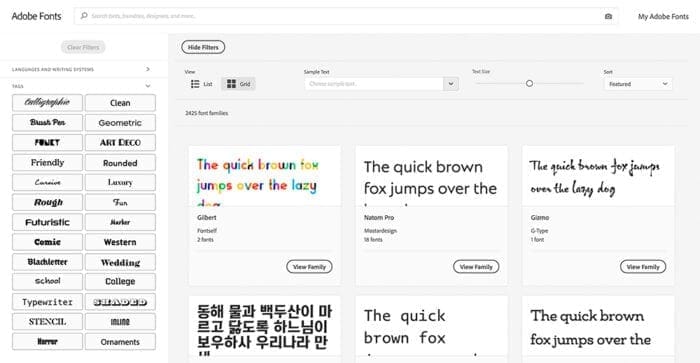Switch to List view
Screen dimensions: 700x363
[x=202, y=84]
